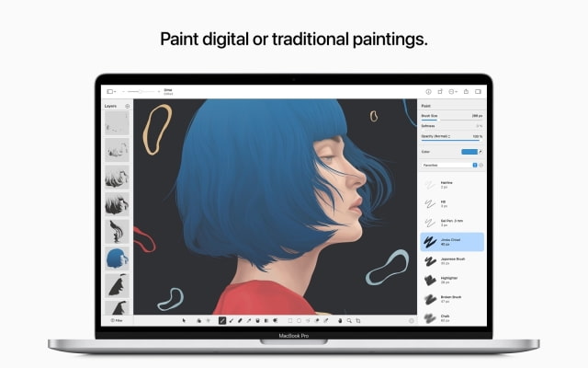Click the Layers panel heading
Screen dimensions: 588x368
[x=110, y=107]
